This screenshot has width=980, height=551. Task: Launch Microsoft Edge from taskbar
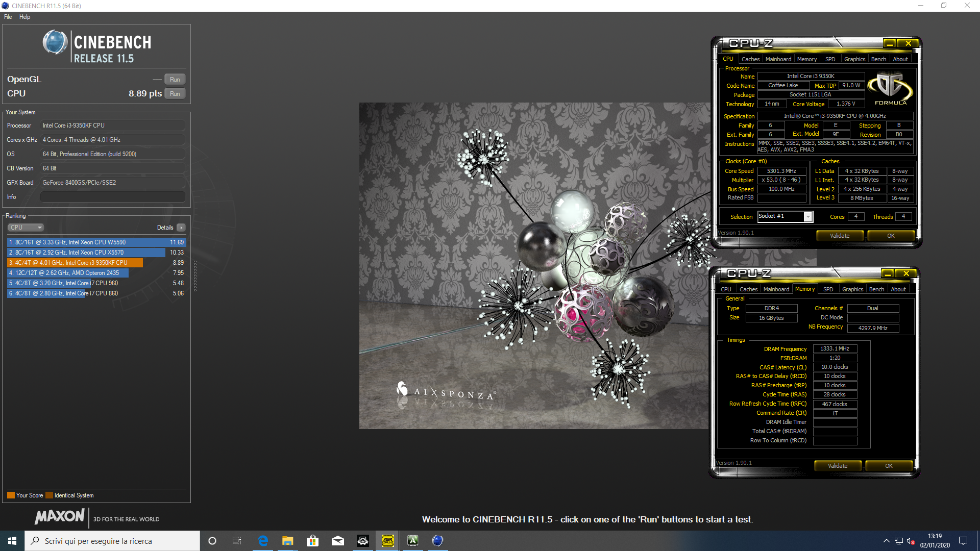(x=263, y=541)
